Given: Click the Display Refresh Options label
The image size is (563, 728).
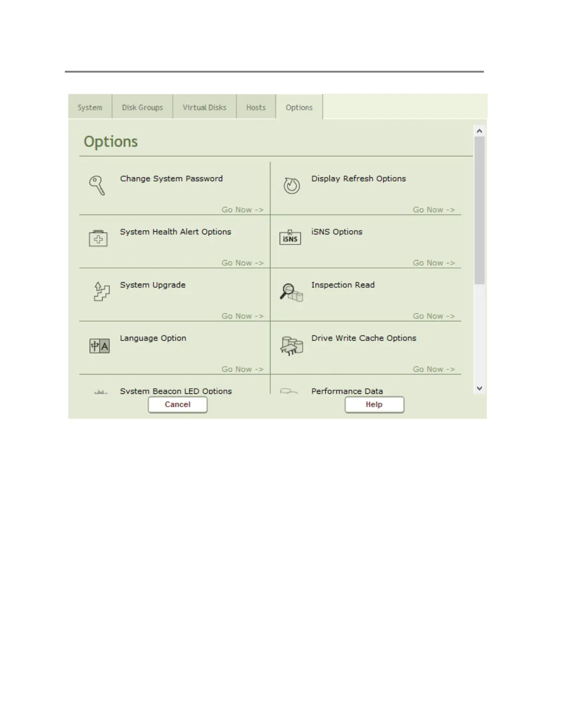Looking at the screenshot, I should 359,179.
